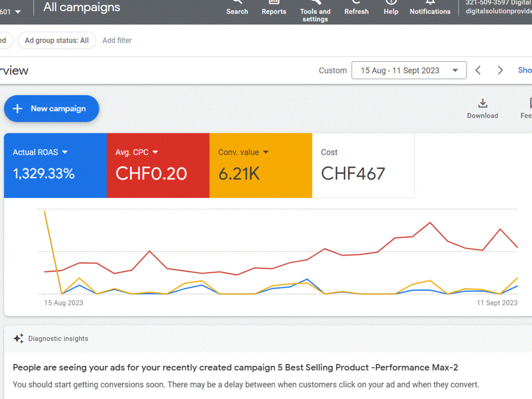Select the Cost metric card
Image resolution: width=532 pixels, height=399 pixels.
pos(363,165)
